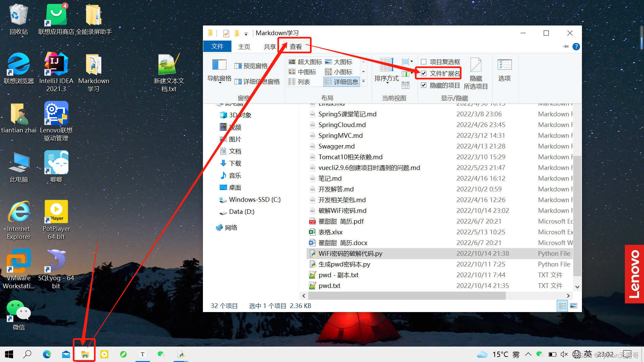Enable the Item check boxes (项目复选框) option

tap(424, 62)
